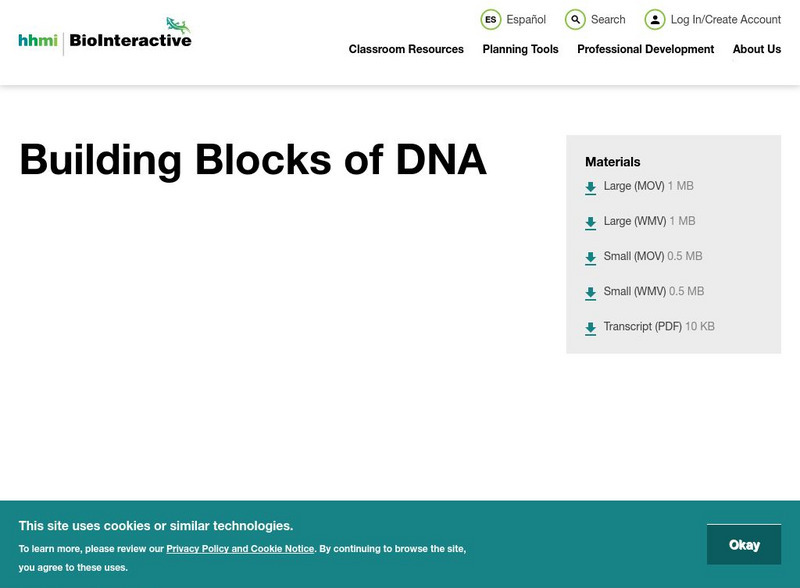The width and height of the screenshot is (800, 588).
Task: Select the Small (WMV) download link
Action: click(x=634, y=291)
